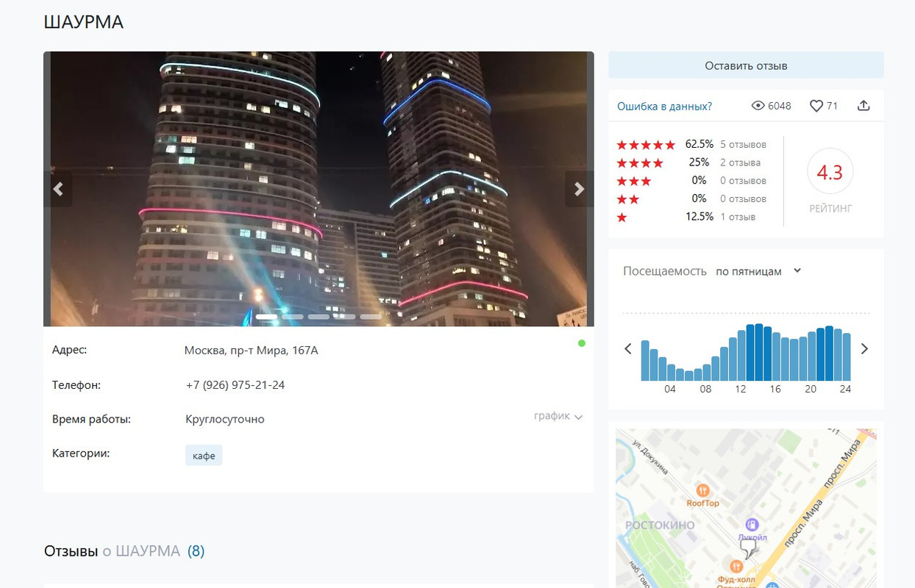This screenshot has height=588, width=915.
Task: Click the 5 отзывов count
Action: [x=743, y=144]
